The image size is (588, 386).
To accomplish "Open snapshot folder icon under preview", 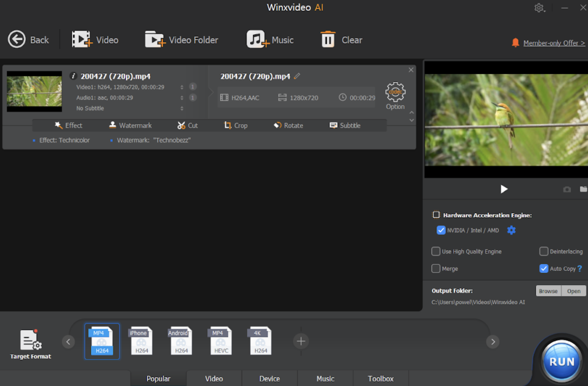I will coord(584,189).
